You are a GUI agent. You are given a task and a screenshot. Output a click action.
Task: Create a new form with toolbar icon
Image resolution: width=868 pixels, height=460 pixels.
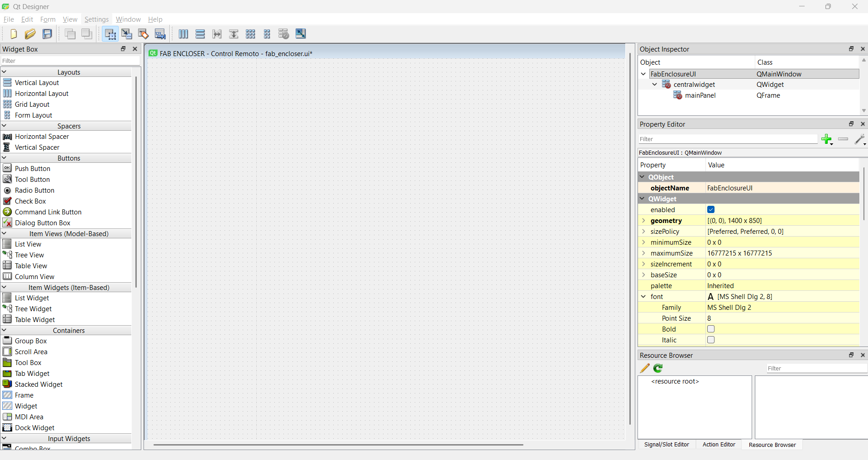pos(14,34)
